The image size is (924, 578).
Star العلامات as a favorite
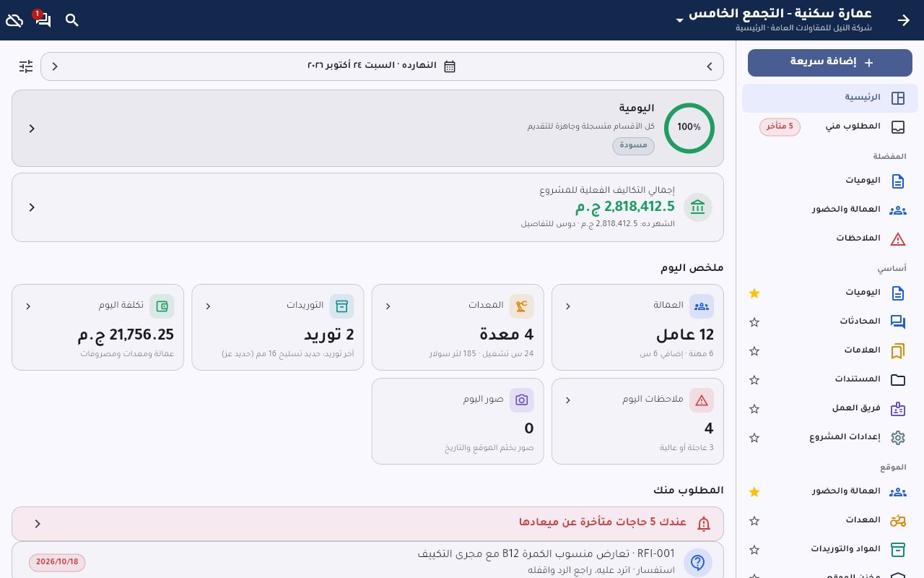(754, 351)
